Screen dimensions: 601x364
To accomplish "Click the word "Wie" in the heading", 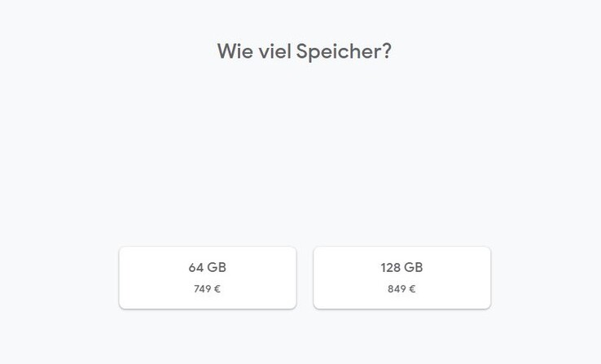I will (x=232, y=50).
